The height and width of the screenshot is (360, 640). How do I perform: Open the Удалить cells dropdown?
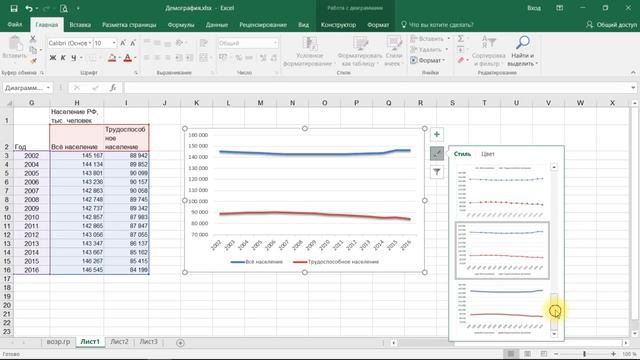429,49
